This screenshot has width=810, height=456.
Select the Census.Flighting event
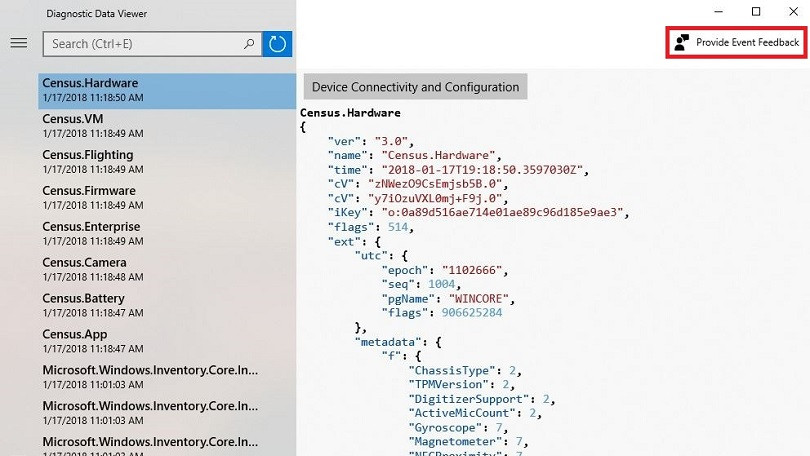pyautogui.click(x=167, y=162)
